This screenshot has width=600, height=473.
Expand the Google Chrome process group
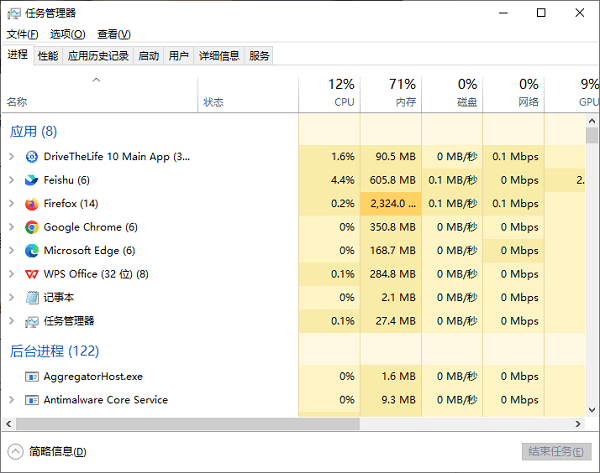click(11, 227)
